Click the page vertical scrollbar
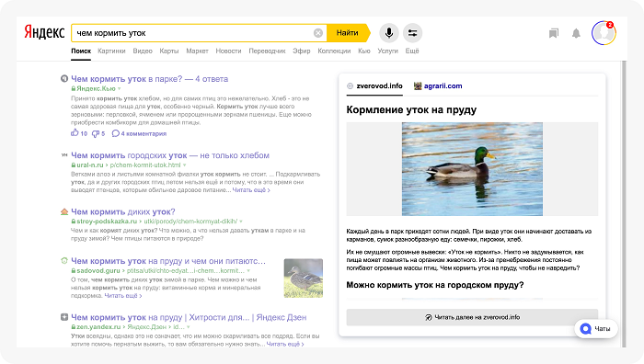The height and width of the screenshot is (364, 644). (625, 204)
